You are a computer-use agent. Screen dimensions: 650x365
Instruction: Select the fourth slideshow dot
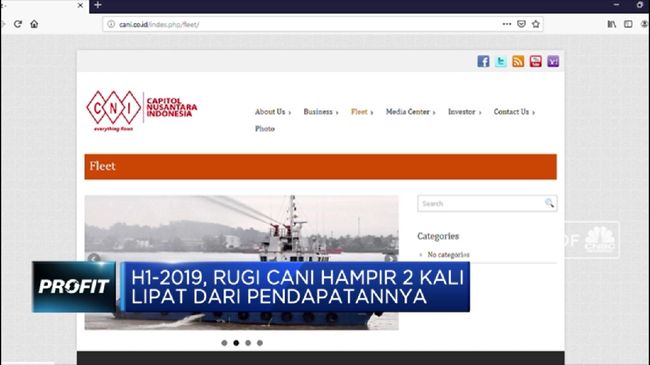pyautogui.click(x=260, y=343)
